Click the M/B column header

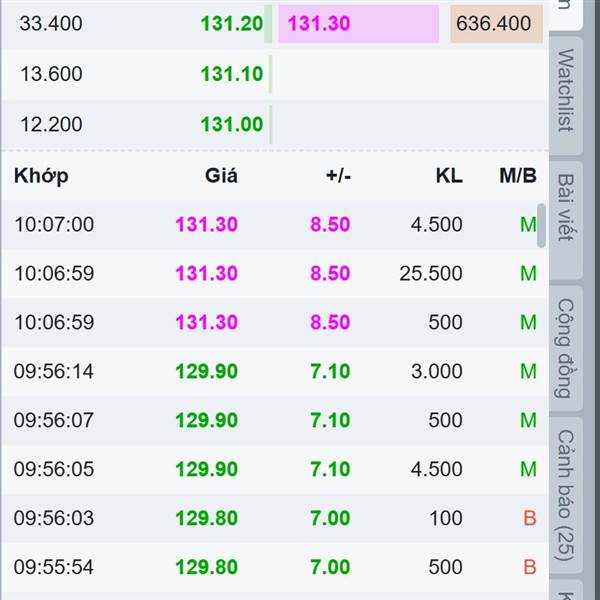click(x=518, y=176)
